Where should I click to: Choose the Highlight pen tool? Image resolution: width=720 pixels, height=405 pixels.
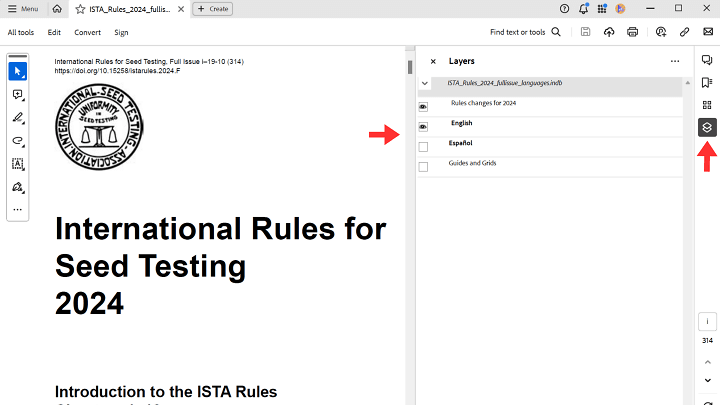[18, 118]
